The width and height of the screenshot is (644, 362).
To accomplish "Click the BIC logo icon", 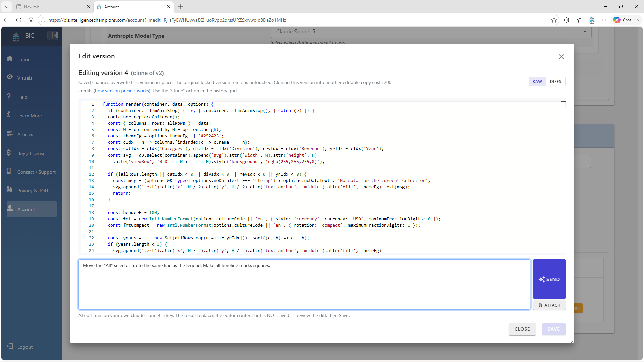I will click(16, 36).
